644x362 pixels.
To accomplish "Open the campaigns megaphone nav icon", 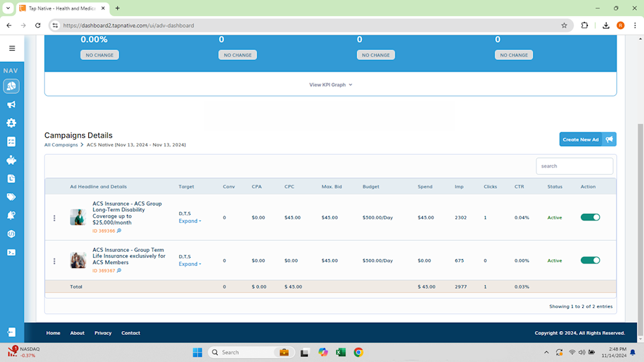I will pos(11,105).
